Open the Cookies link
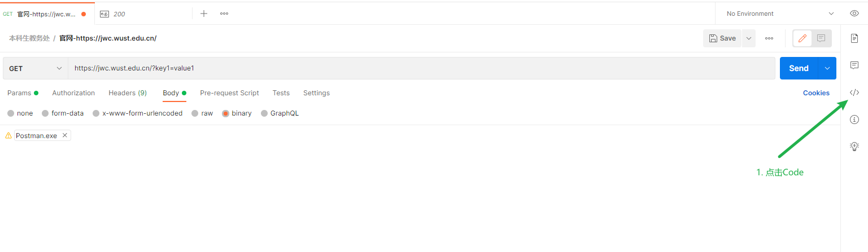 [816, 93]
